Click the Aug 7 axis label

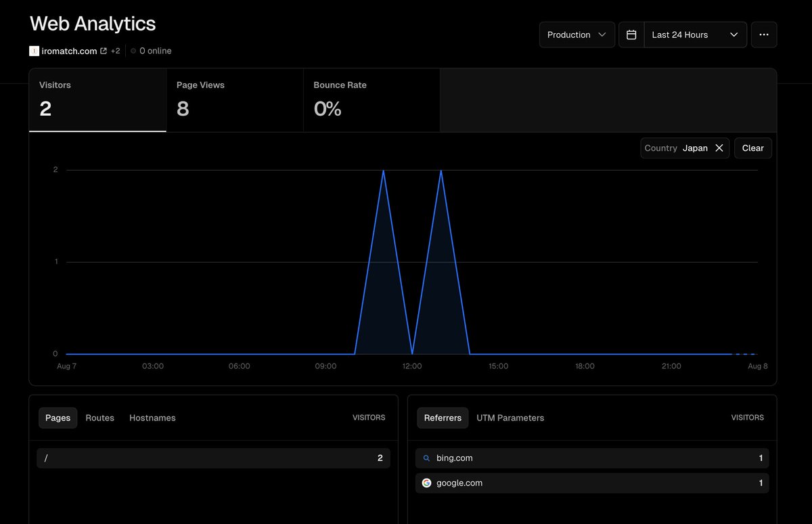click(66, 366)
